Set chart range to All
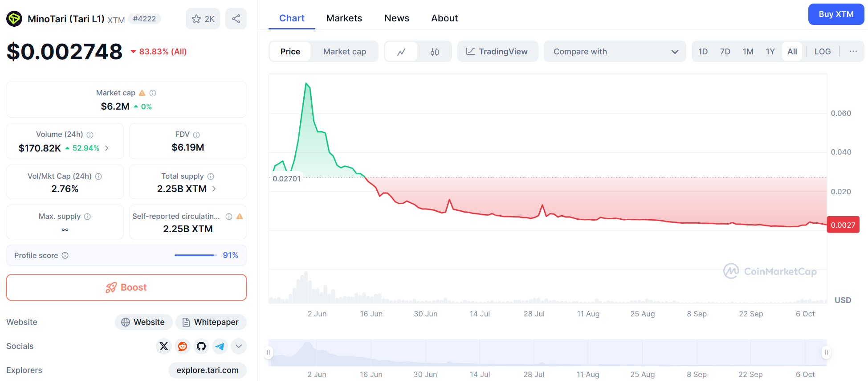The width and height of the screenshot is (868, 381). (x=792, y=52)
